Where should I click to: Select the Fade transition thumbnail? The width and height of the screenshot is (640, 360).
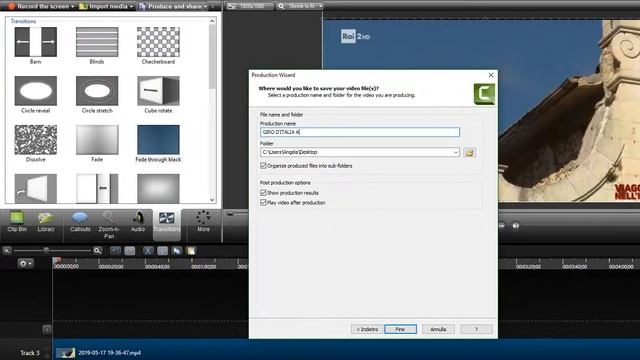97,140
